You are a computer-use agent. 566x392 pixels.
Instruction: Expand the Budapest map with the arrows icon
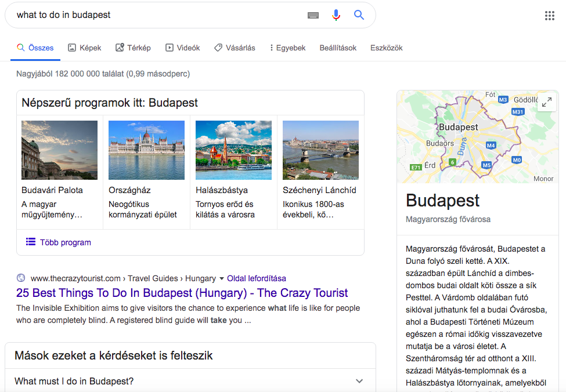(x=546, y=102)
